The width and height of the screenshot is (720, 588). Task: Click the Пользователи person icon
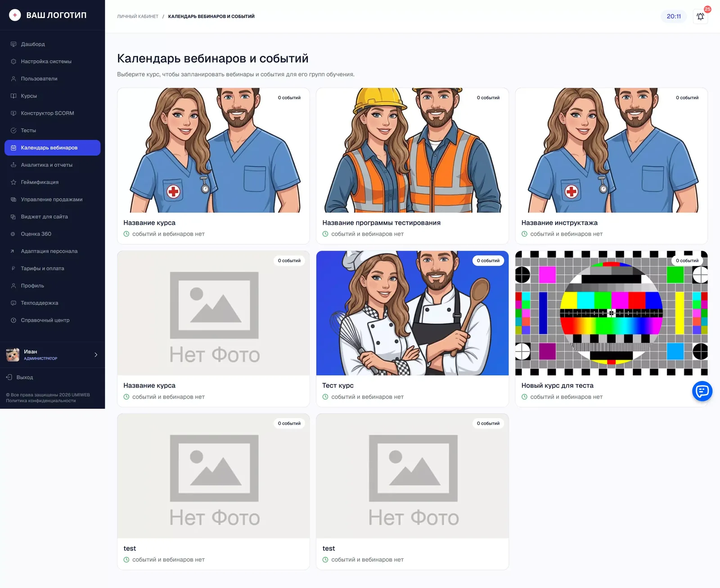(13, 79)
